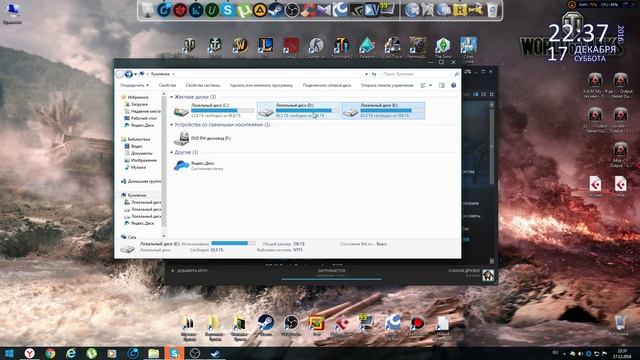This screenshot has height=360, width=640.
Task: Click Свойства системы in the toolbar
Action: point(203,85)
